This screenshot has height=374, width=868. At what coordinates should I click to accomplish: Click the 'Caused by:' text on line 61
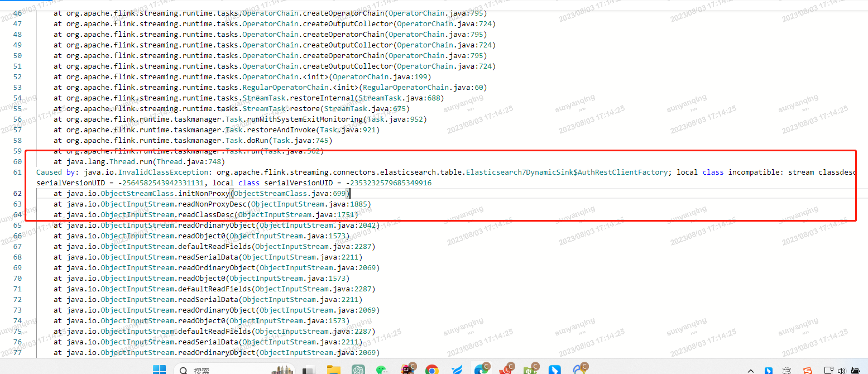coord(57,172)
